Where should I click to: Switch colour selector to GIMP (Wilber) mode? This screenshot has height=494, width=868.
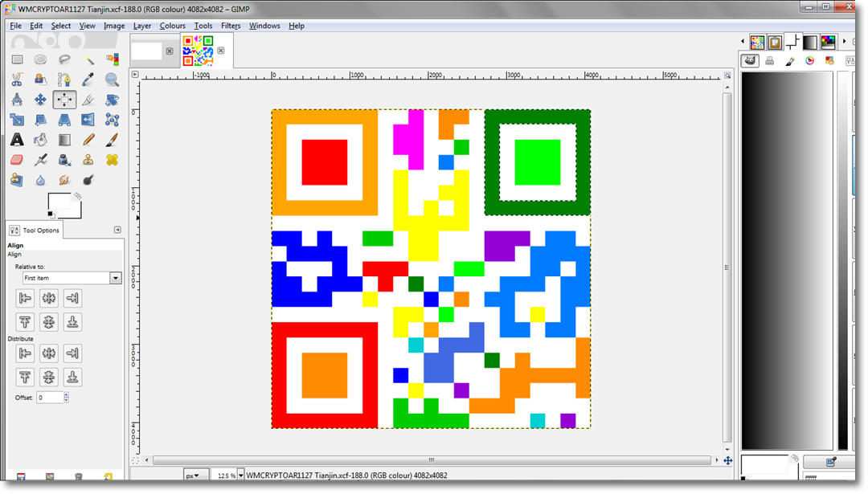[x=750, y=61]
